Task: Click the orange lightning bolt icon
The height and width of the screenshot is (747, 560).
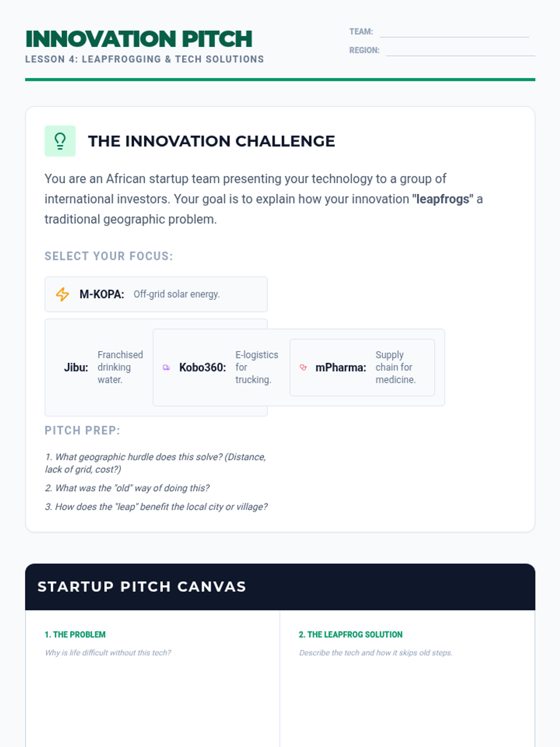Action: 63,294
